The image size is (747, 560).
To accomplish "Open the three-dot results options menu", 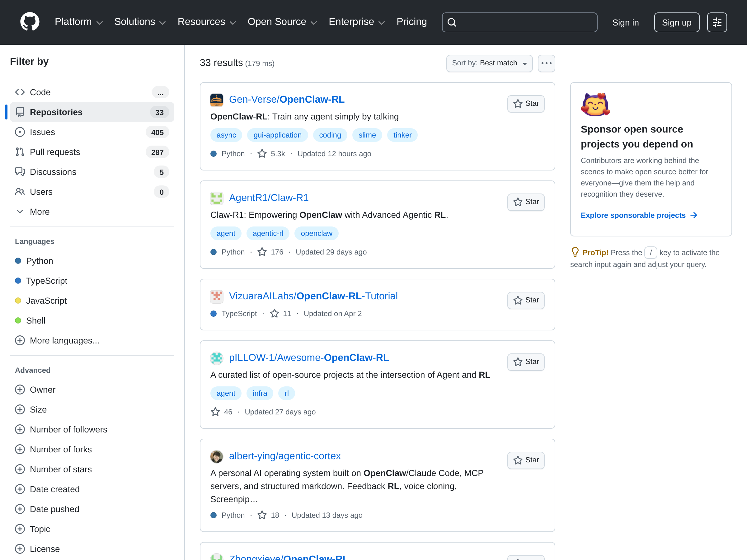I will pyautogui.click(x=546, y=63).
